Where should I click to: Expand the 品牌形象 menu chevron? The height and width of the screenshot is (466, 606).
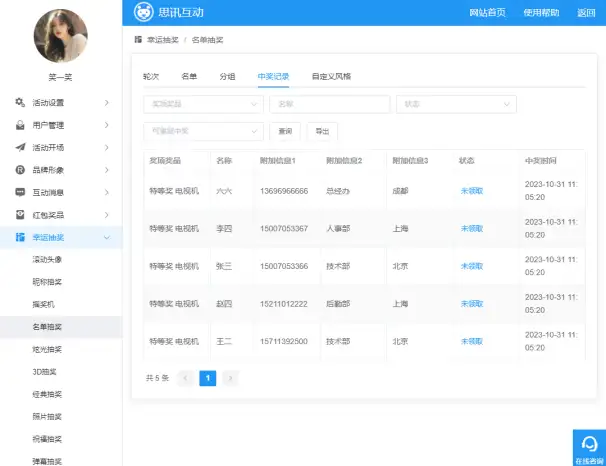coord(107,170)
